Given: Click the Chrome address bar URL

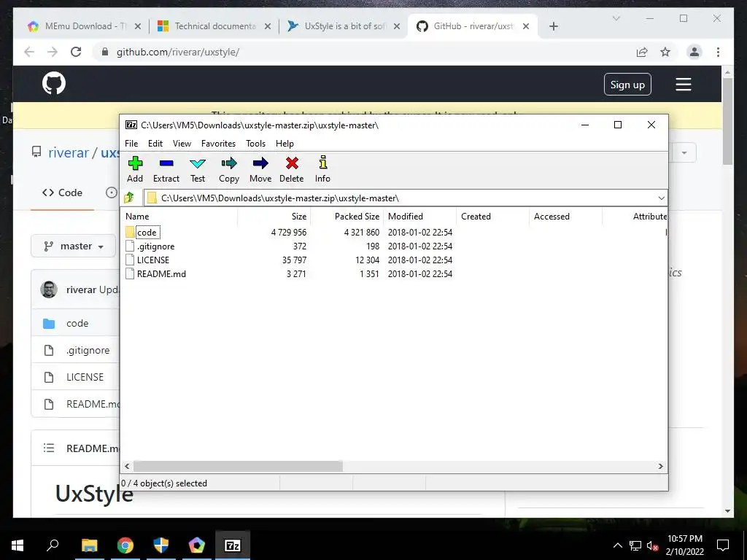Looking at the screenshot, I should 178,52.
